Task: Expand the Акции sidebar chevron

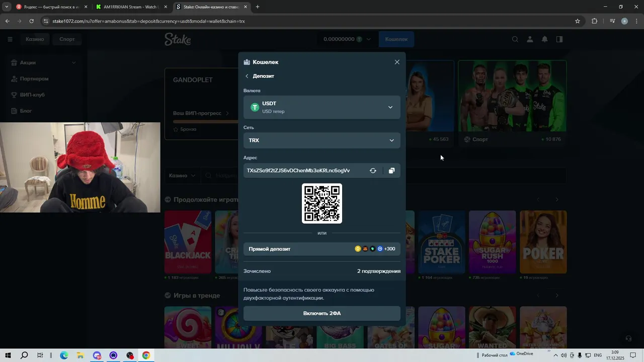Action: coord(73,63)
